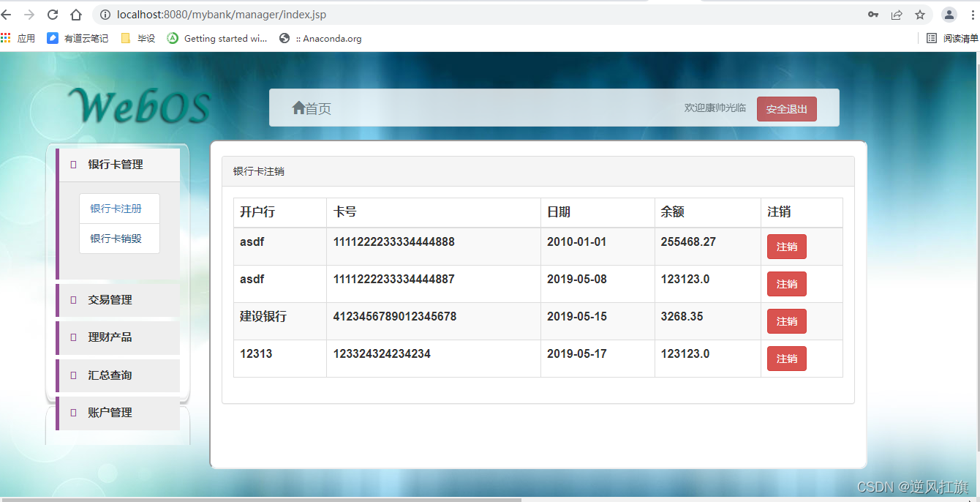
Task: Click 注销 for the 建设银行 card
Action: tap(786, 321)
